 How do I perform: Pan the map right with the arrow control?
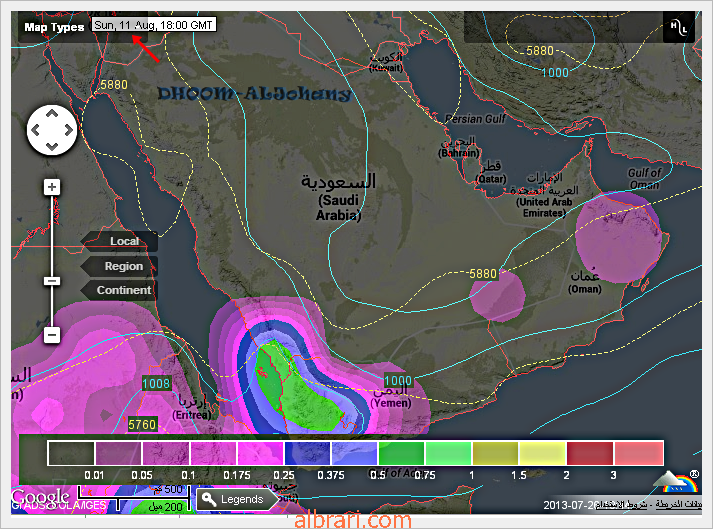(x=69, y=130)
